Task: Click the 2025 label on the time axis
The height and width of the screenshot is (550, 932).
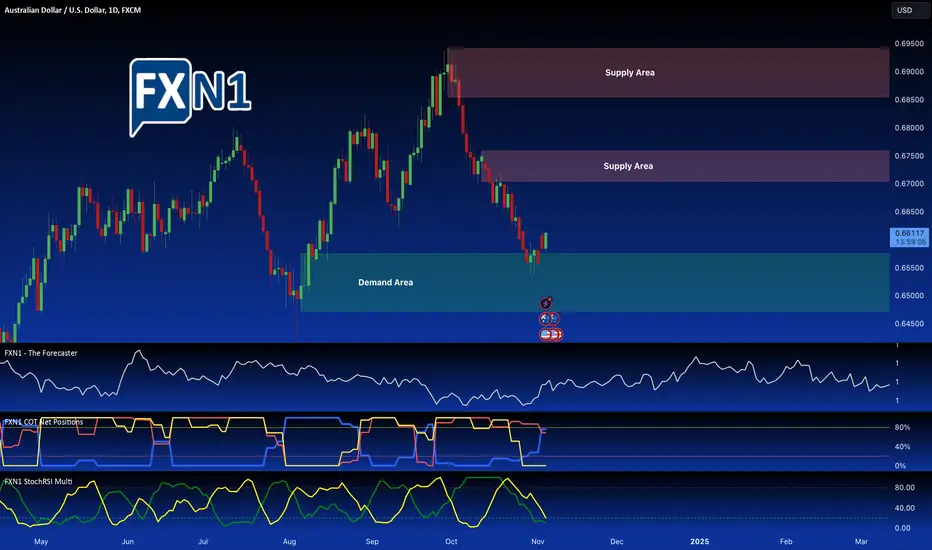Action: (700, 542)
